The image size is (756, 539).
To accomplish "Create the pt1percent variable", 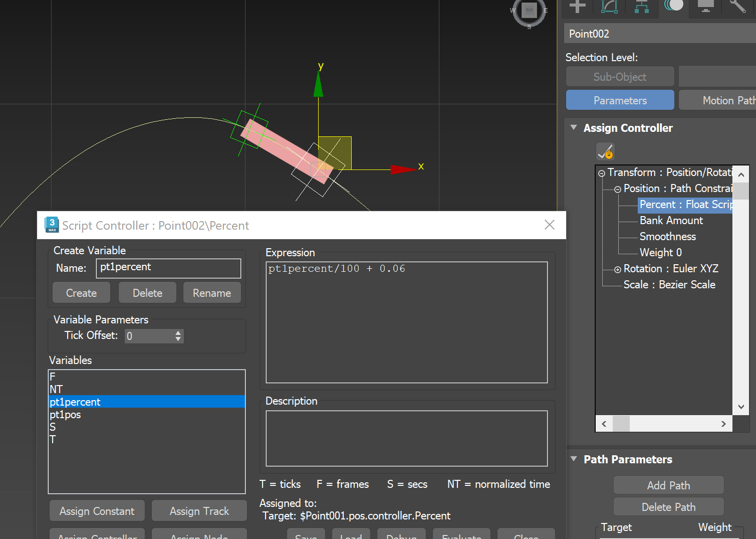I will pyautogui.click(x=81, y=292).
